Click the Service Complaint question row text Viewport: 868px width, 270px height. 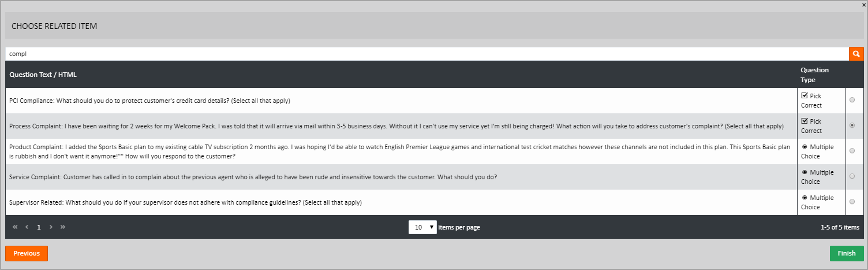253,177
